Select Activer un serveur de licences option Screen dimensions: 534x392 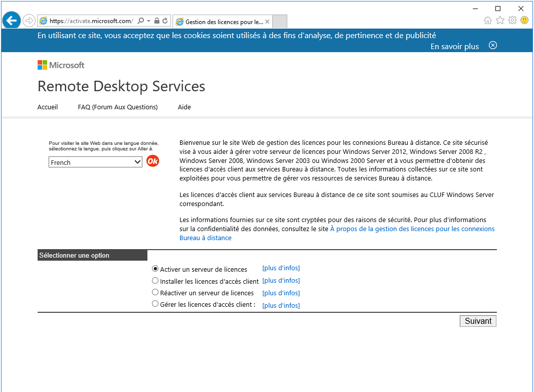click(x=155, y=269)
